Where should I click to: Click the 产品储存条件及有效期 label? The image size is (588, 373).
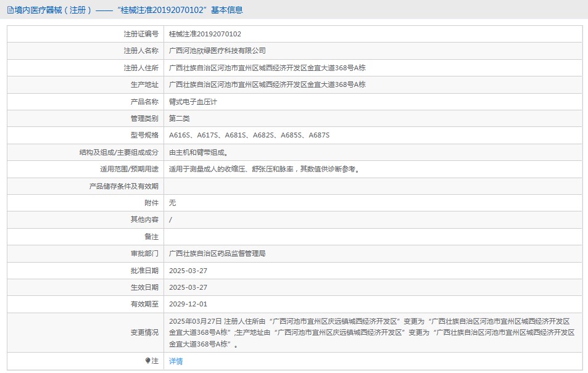click(124, 186)
